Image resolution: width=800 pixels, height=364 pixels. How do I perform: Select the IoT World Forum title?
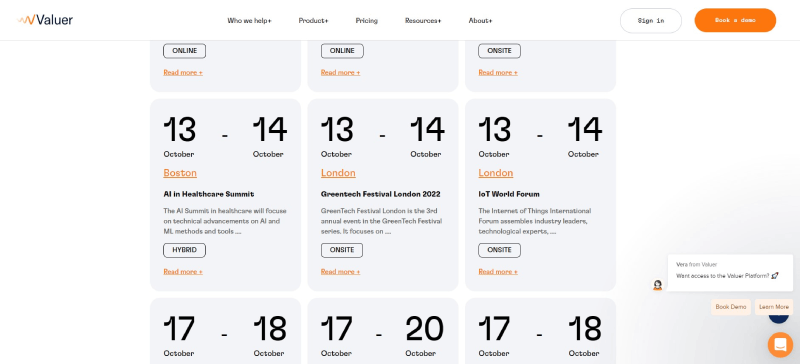509,194
